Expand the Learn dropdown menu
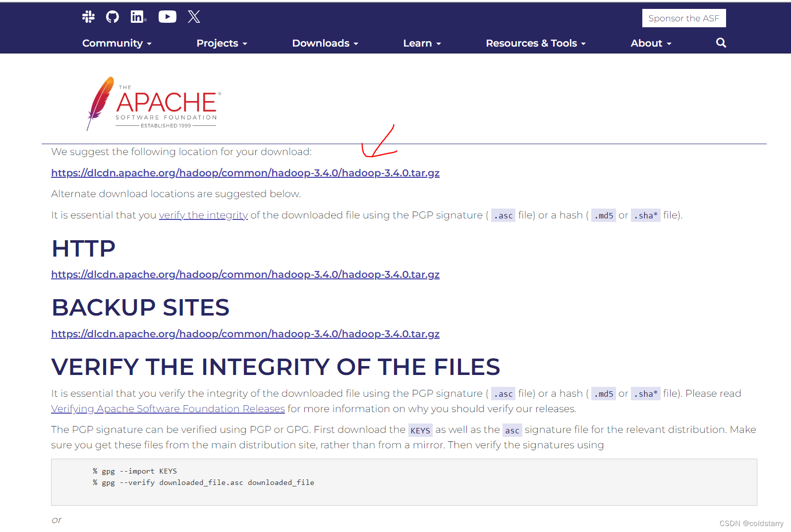 click(422, 43)
